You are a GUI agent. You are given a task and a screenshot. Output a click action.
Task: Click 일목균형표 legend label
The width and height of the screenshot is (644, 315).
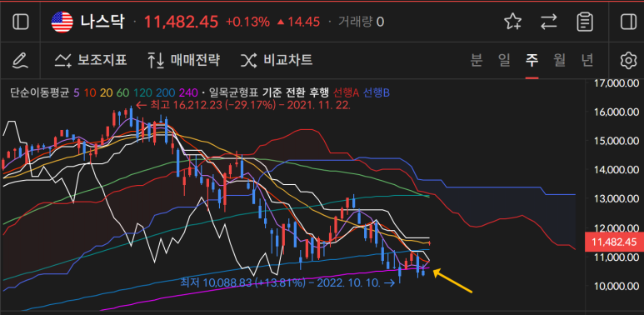(x=233, y=92)
